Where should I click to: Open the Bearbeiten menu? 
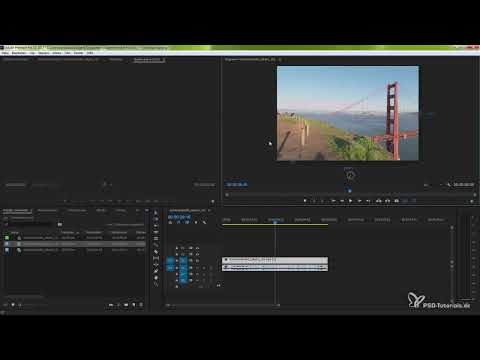coord(19,53)
